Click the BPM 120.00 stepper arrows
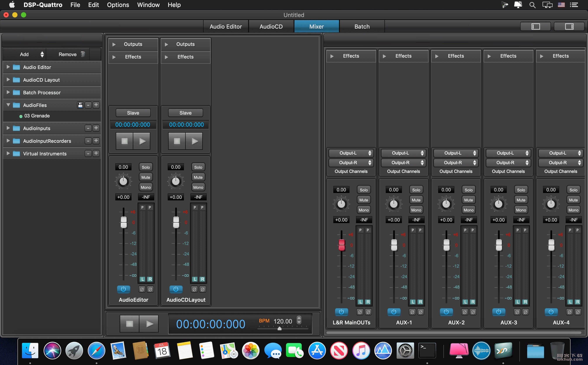 [299, 320]
